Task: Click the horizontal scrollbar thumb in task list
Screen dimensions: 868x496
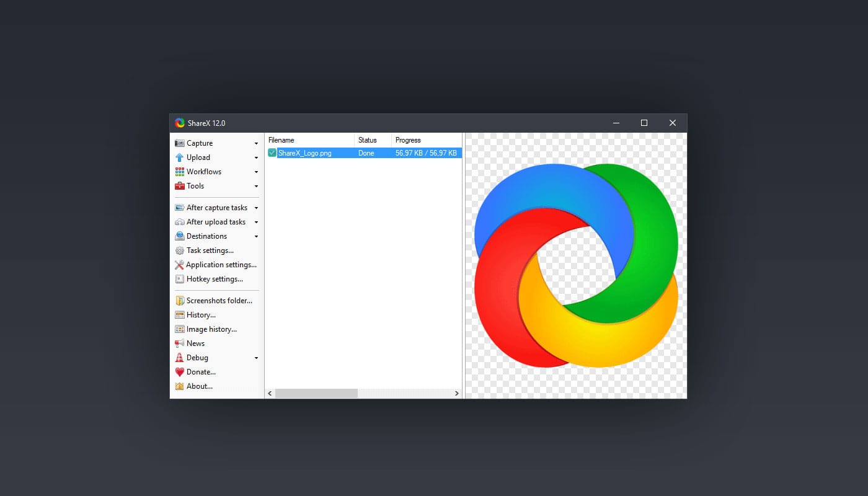Action: pos(316,393)
